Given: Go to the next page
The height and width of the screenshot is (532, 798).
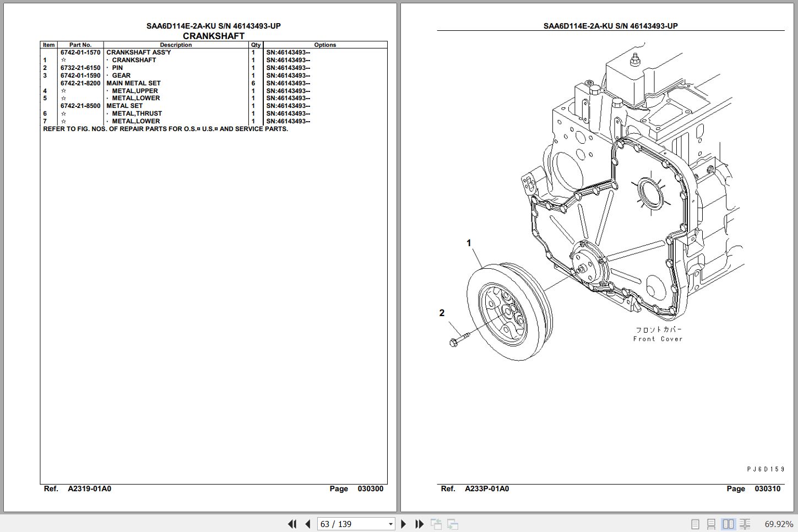Looking at the screenshot, I should pos(403,524).
